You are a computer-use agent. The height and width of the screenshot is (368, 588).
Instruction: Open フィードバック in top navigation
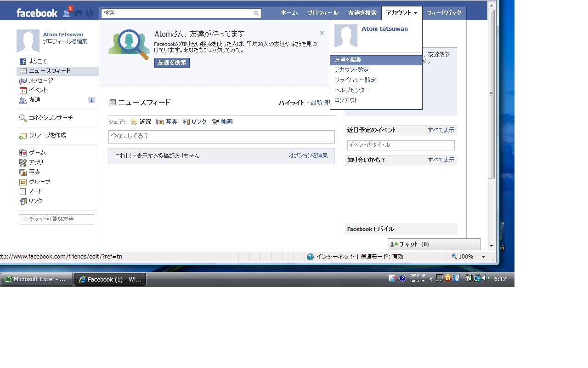(x=444, y=13)
